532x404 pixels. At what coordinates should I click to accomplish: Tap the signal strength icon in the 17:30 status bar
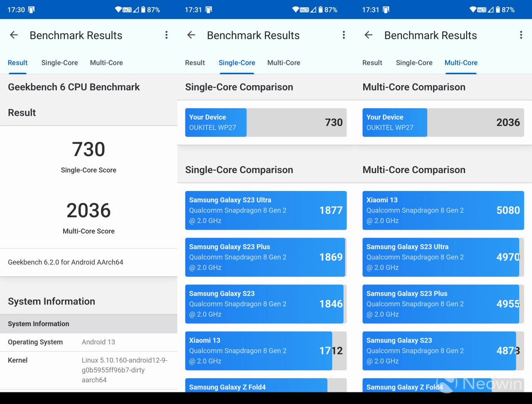[136, 10]
